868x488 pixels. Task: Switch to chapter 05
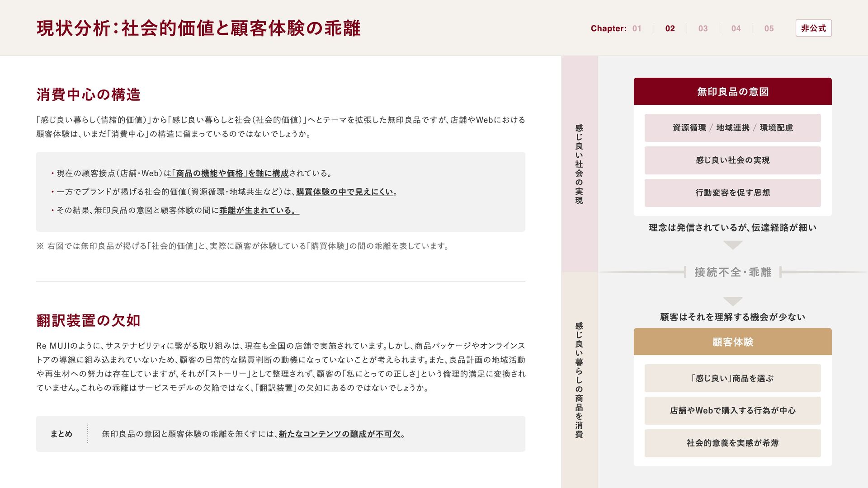769,28
